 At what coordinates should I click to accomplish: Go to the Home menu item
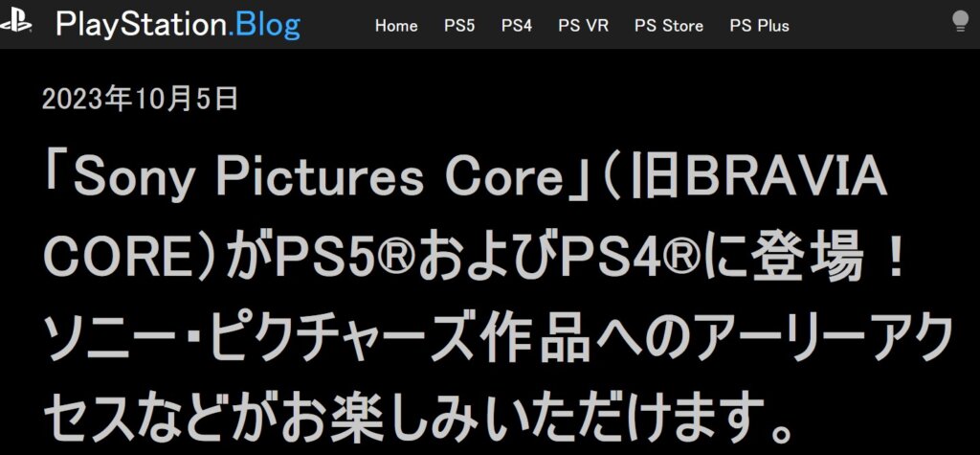pyautogui.click(x=396, y=26)
